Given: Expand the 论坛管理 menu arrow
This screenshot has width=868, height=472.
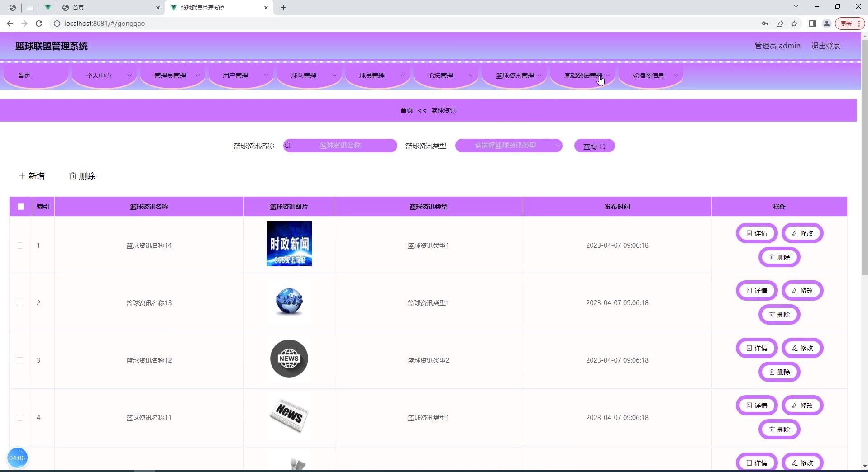Looking at the screenshot, I should [471, 76].
